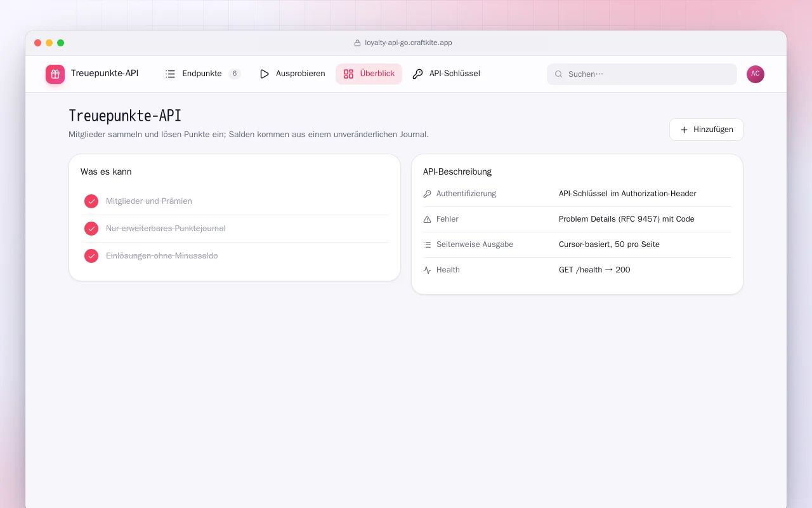Switch to the Ausprobieren tab
The height and width of the screenshot is (508, 812).
click(292, 74)
